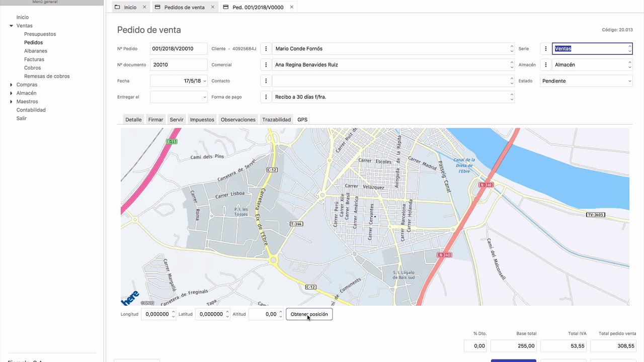Collapse the Ventas tree node arrow
Image resolution: width=644 pixels, height=362 pixels.
tap(12, 26)
